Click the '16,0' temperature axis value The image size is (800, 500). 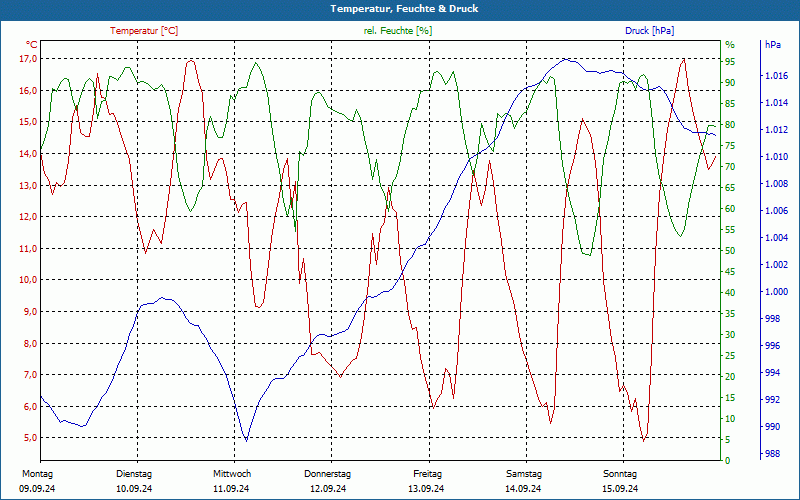click(29, 91)
